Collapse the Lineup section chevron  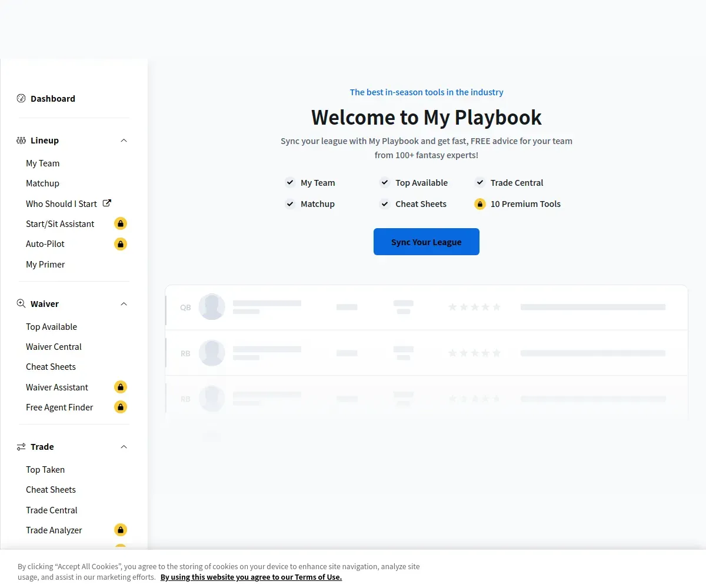(124, 141)
